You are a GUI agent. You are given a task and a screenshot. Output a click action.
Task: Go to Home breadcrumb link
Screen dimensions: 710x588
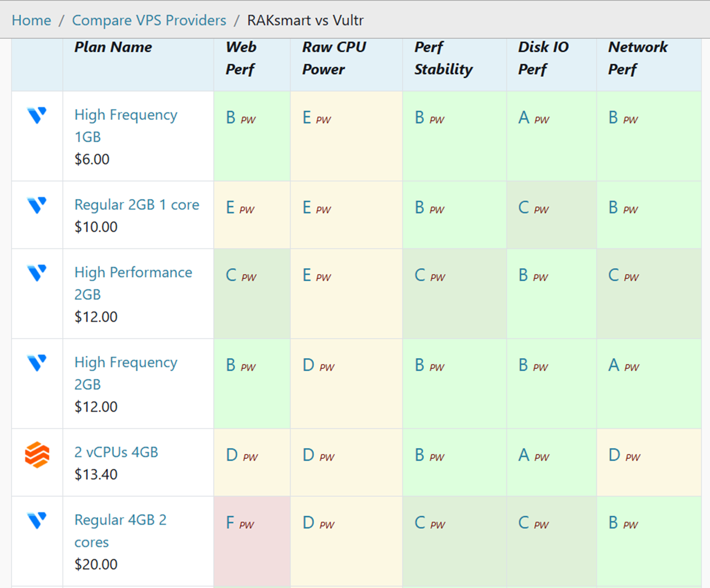(31, 20)
